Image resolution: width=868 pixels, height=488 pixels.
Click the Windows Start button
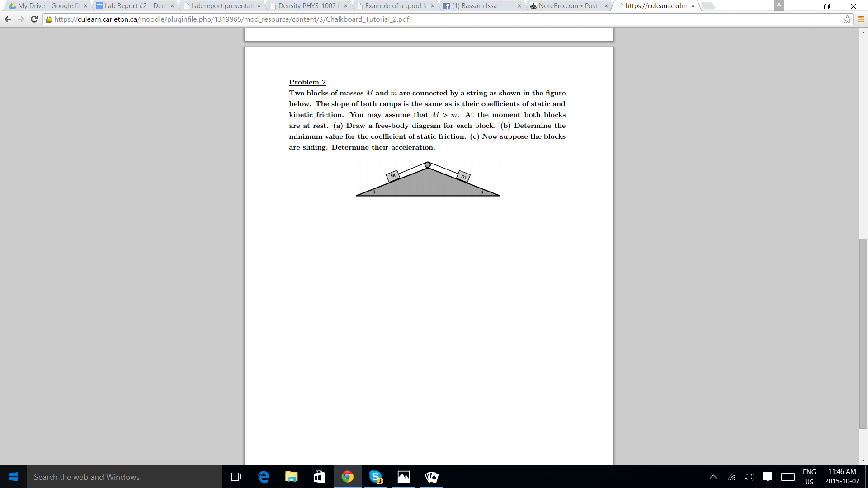coord(13,477)
